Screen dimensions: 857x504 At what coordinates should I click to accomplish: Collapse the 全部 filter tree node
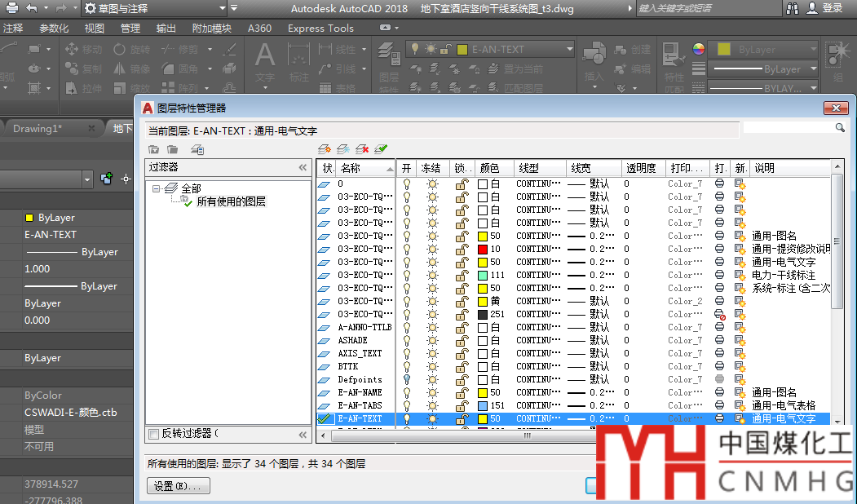(157, 188)
